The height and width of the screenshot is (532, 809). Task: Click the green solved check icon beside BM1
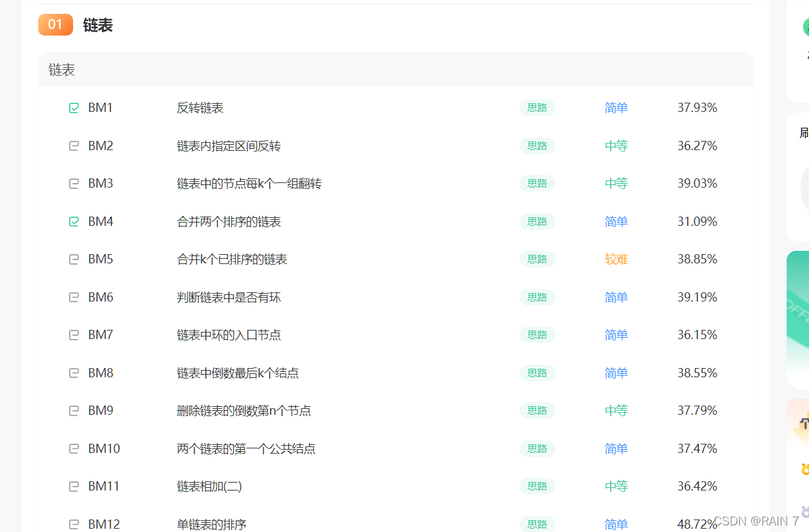coord(74,107)
